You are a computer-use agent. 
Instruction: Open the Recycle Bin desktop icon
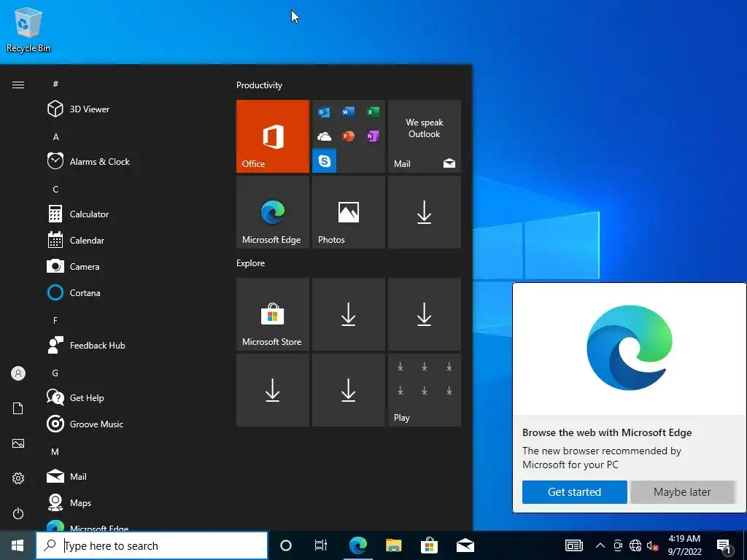click(28, 30)
